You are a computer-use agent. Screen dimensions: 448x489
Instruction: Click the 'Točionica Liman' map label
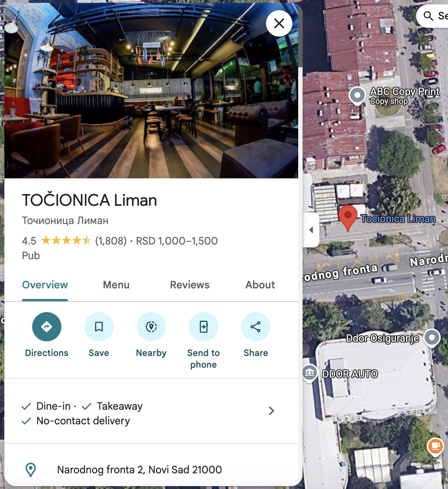pyautogui.click(x=398, y=219)
